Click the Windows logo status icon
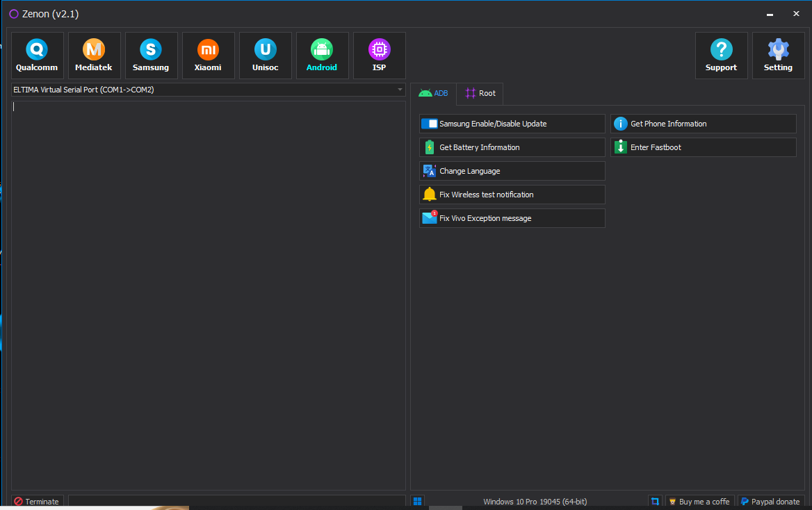The width and height of the screenshot is (812, 510). tap(417, 501)
